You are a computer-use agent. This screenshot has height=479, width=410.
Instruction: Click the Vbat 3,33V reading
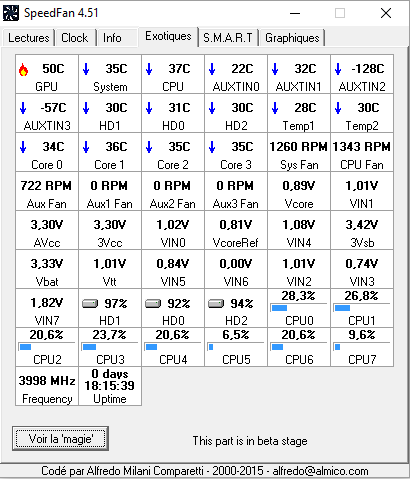point(47,269)
